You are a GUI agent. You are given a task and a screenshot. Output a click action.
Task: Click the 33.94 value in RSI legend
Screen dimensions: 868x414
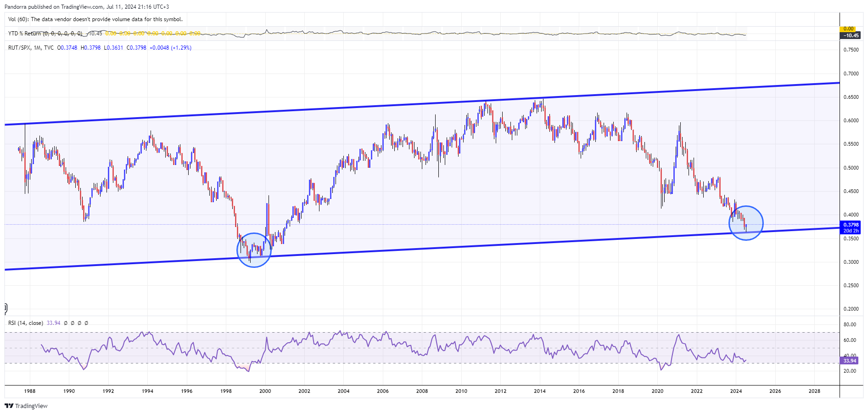click(54, 323)
